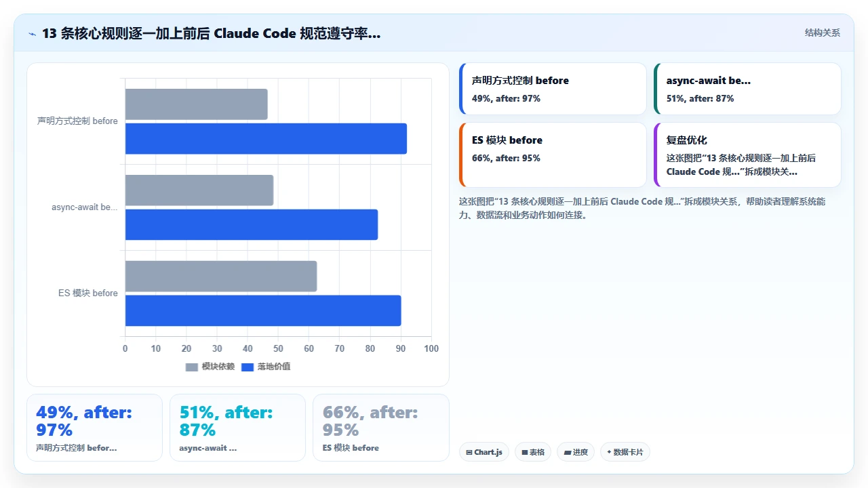The width and height of the screenshot is (868, 488).
Task: Click the 表格 tag chip
Action: [533, 452]
